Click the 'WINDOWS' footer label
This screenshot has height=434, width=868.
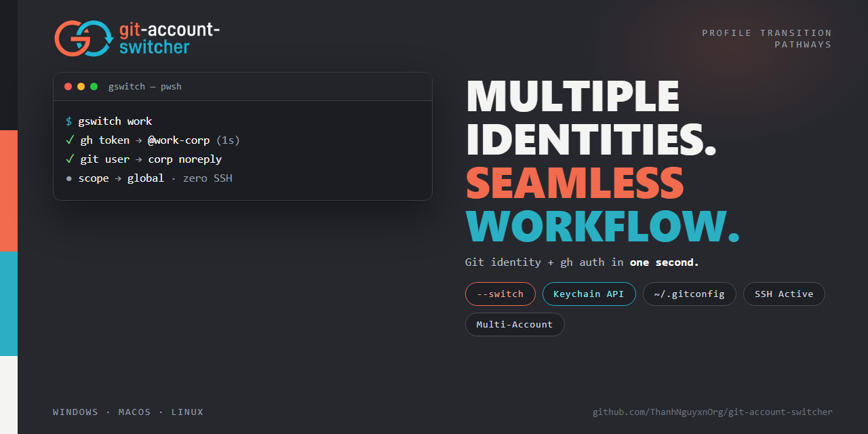[75, 412]
